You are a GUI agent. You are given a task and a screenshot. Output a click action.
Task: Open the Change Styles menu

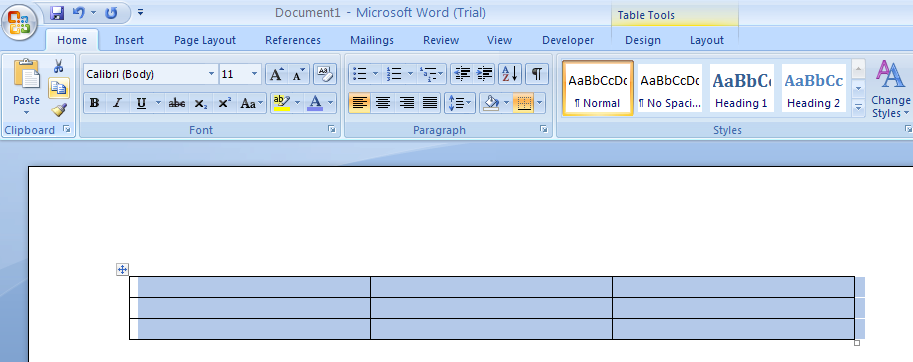890,89
